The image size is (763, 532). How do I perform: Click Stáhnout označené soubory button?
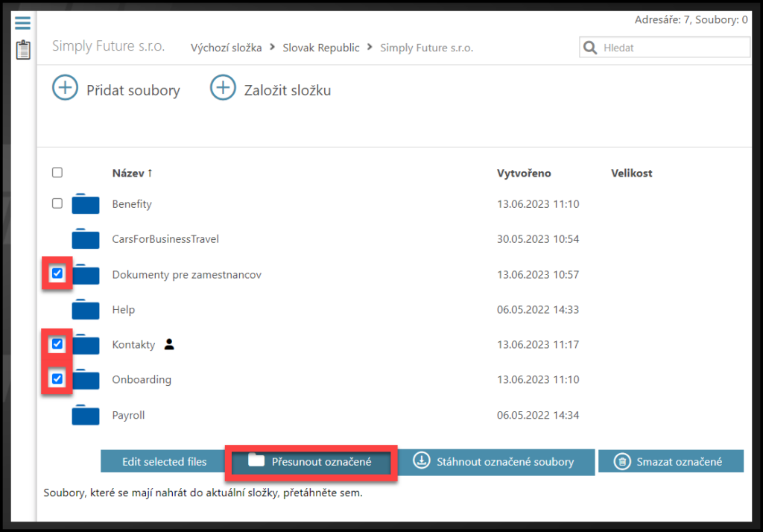pyautogui.click(x=496, y=461)
